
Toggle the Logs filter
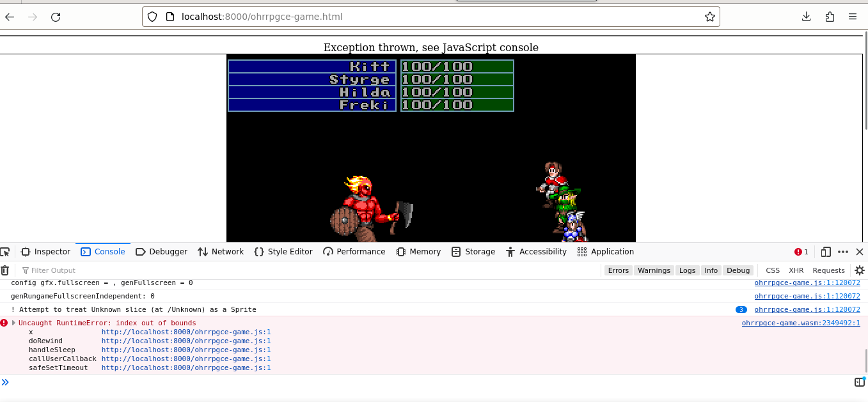click(688, 270)
